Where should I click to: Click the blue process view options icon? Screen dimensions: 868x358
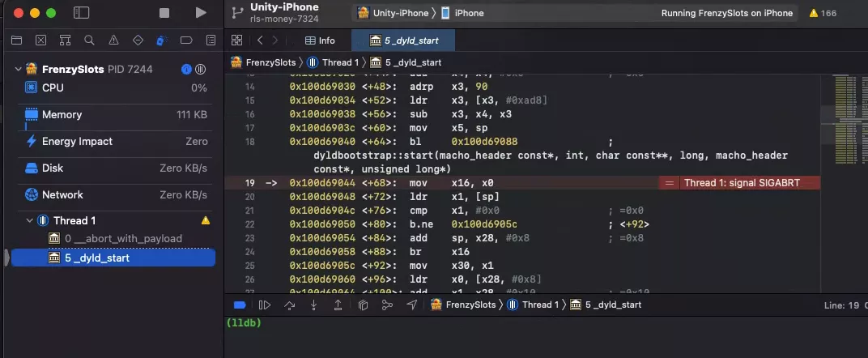click(186, 69)
